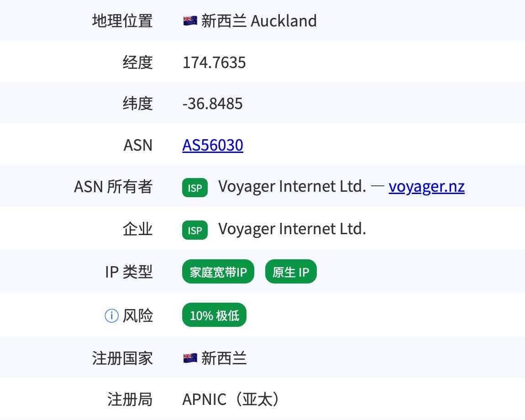
Task: Click the 家庭宽带IP tag
Action: pyautogui.click(x=218, y=272)
